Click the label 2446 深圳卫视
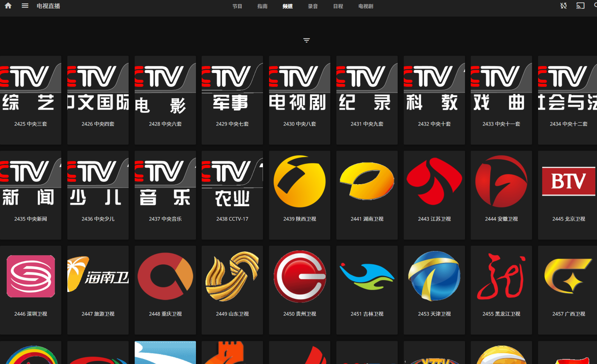The width and height of the screenshot is (597, 364). [30, 314]
